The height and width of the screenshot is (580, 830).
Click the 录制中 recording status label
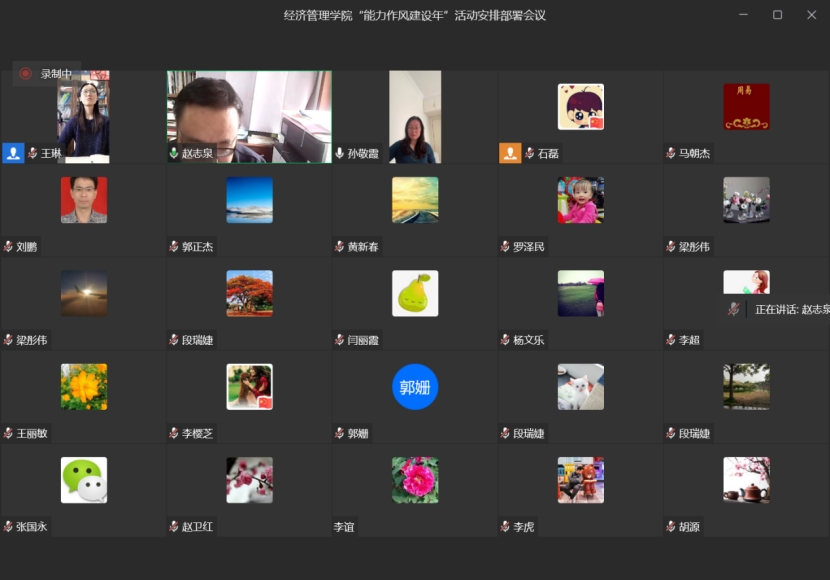56,73
